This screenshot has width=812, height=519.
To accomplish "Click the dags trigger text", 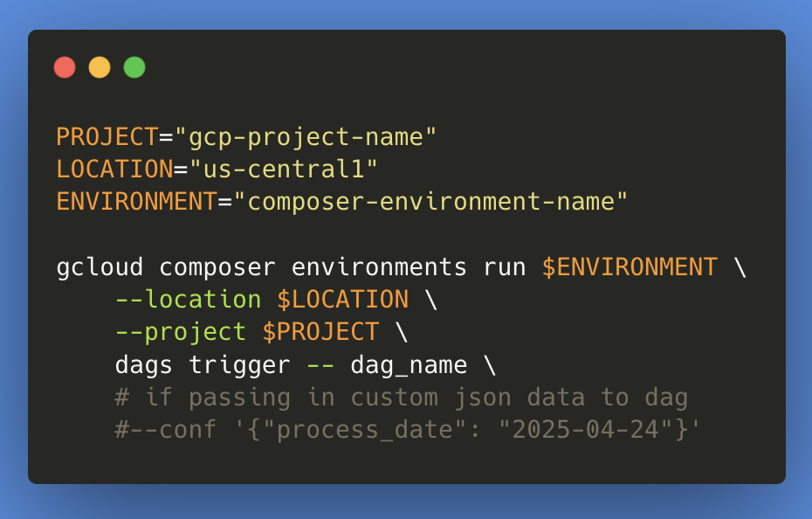I will point(203,365).
